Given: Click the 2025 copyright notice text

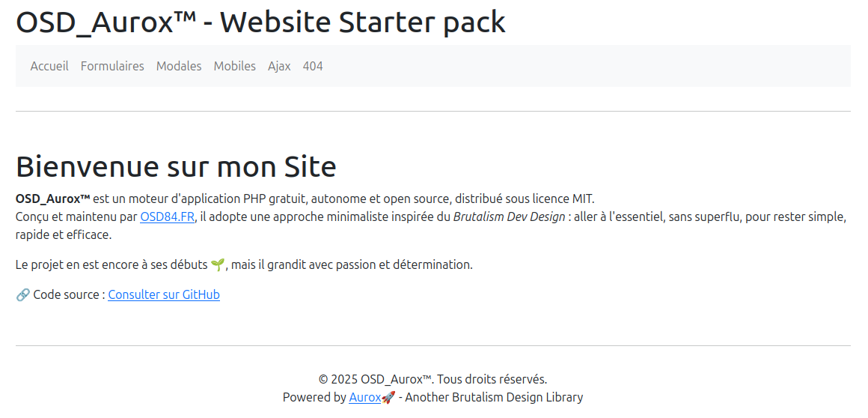Looking at the screenshot, I should coord(433,379).
